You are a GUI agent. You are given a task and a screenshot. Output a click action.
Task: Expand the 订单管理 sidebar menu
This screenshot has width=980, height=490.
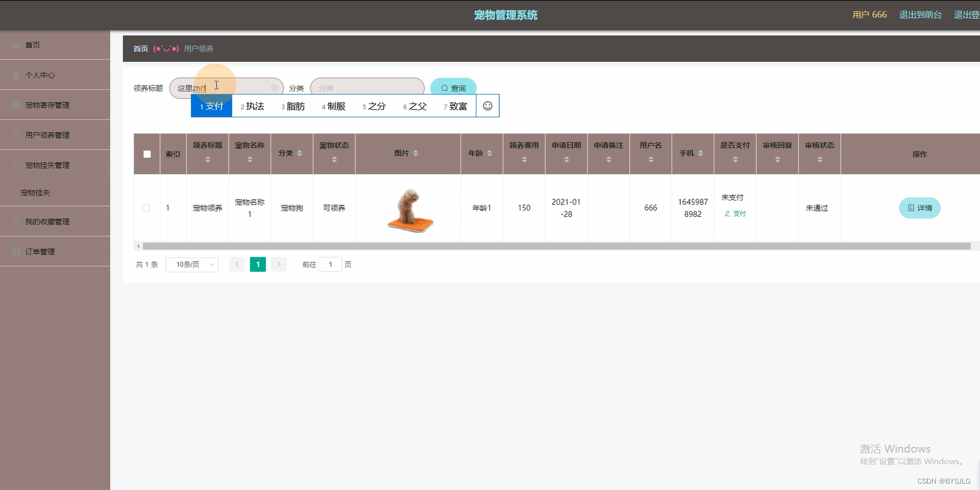[55, 252]
